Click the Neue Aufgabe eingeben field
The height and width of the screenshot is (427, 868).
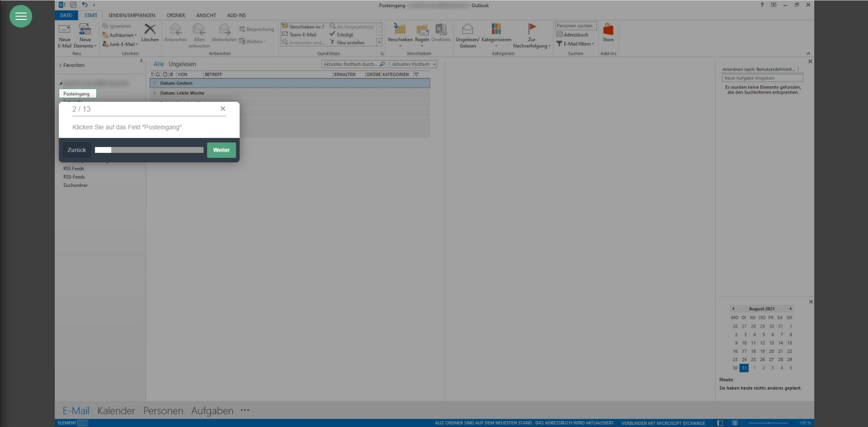[x=762, y=78]
